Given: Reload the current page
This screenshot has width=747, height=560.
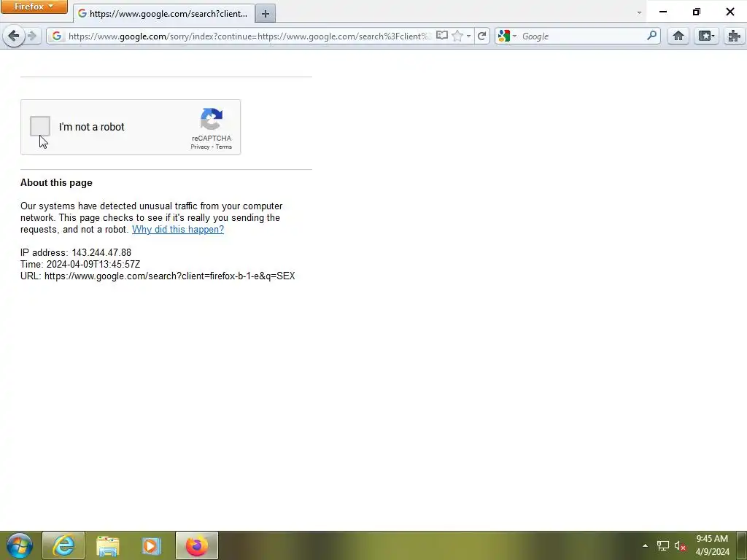Looking at the screenshot, I should pyautogui.click(x=481, y=36).
